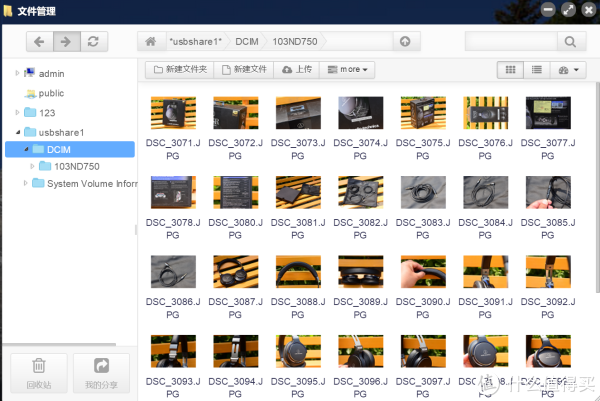600x401 pixels.
Task: Click the New Folder (新建文件夹) button
Action: (x=180, y=70)
